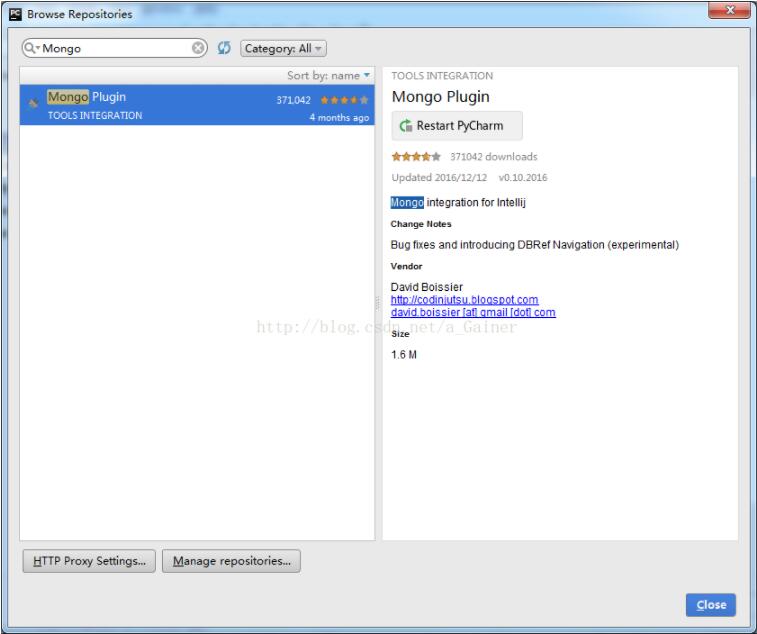Open HTTP Proxy Settings
The height and width of the screenshot is (634, 757).
88,561
